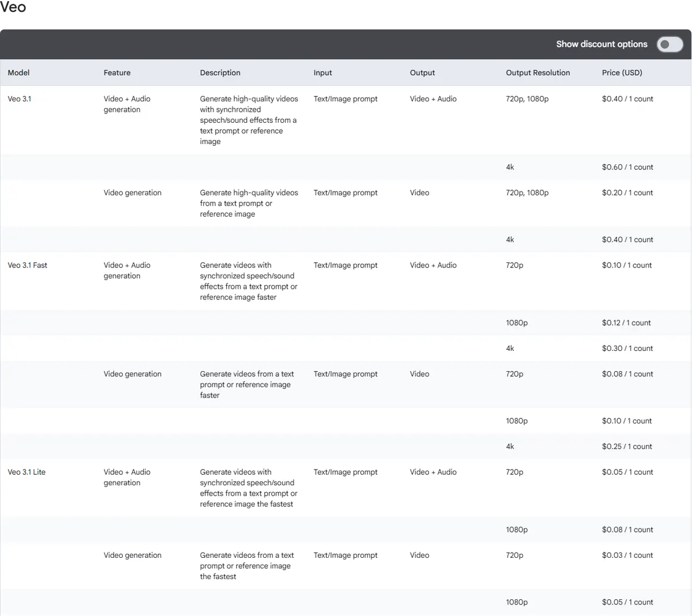Click the $0.03 / 1 count price
This screenshot has width=692, height=616.
pyautogui.click(x=627, y=555)
